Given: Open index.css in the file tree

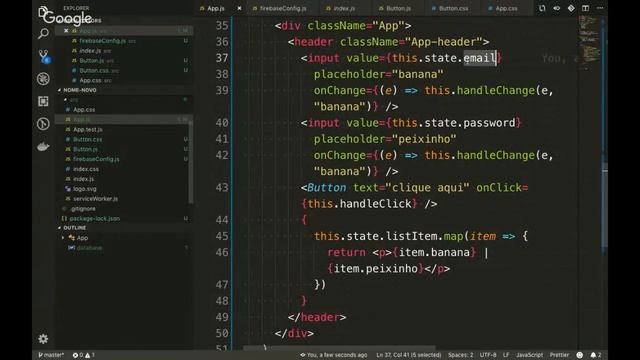Looking at the screenshot, I should pos(124,169).
